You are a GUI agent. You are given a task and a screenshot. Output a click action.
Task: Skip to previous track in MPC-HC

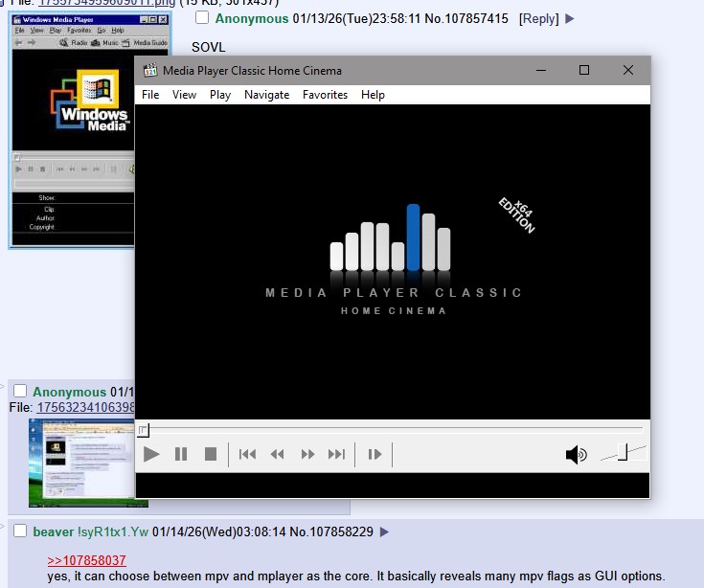point(247,454)
